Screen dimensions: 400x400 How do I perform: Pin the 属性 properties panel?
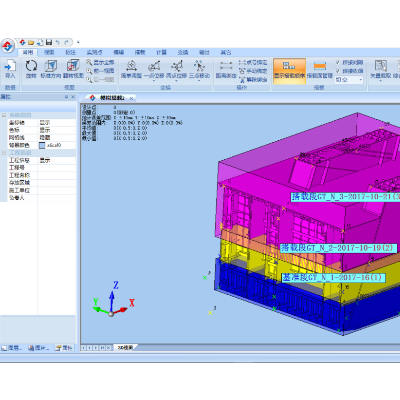click(66, 97)
